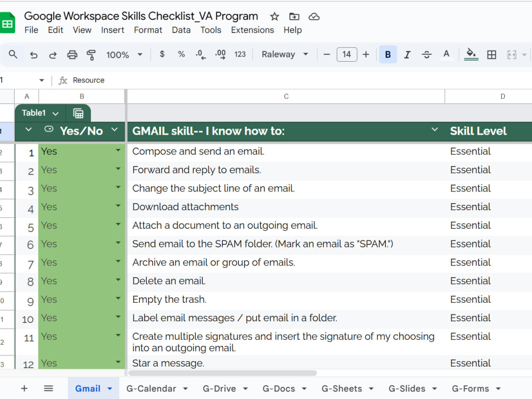Switch to the G-Forms sheet tab
532x399 pixels.
(470, 388)
